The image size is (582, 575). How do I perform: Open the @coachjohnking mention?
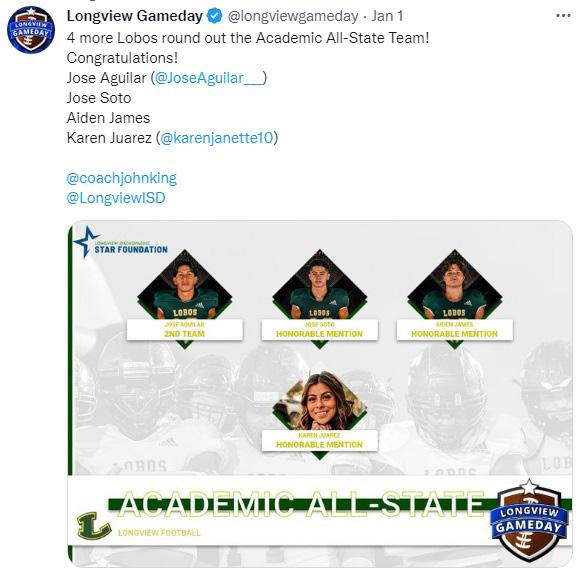point(121,178)
